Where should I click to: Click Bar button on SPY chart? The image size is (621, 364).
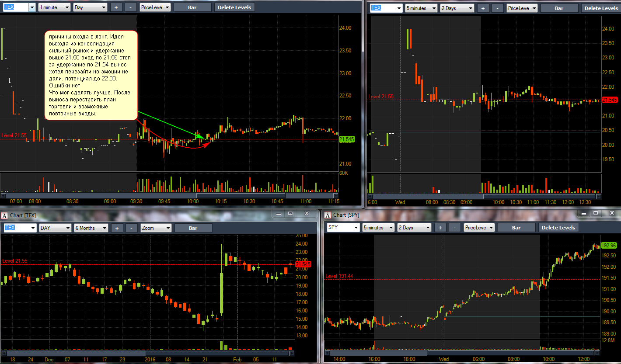click(516, 228)
